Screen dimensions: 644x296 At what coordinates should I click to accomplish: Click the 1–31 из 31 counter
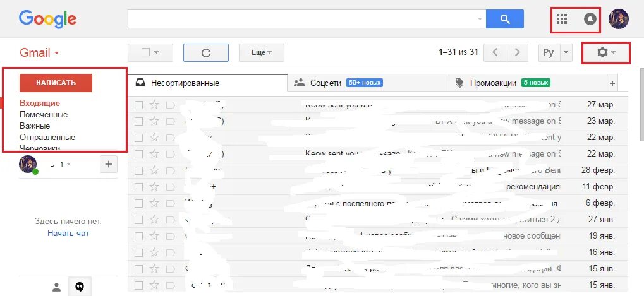[458, 52]
